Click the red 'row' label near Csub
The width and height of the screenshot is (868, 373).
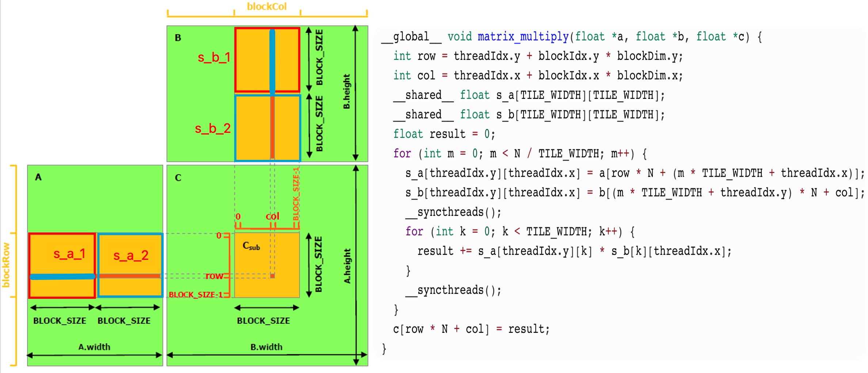[214, 276]
